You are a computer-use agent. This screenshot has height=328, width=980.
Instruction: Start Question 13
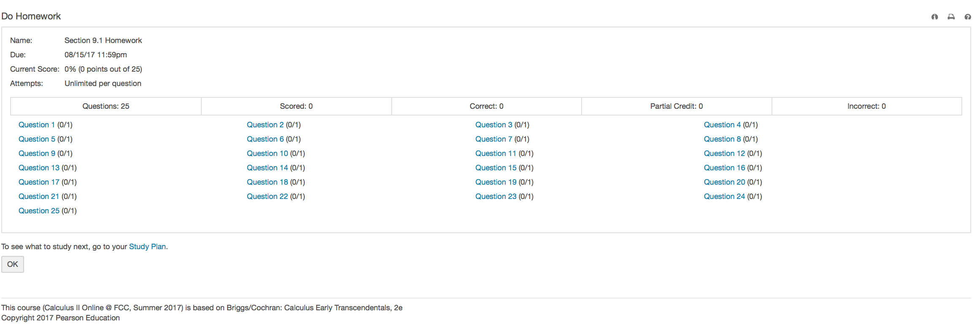39,168
